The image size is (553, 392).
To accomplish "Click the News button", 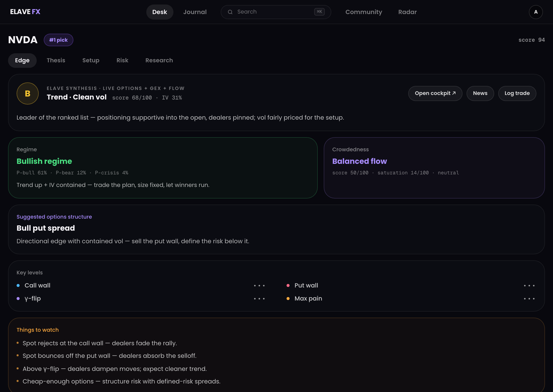I will pyautogui.click(x=480, y=93).
